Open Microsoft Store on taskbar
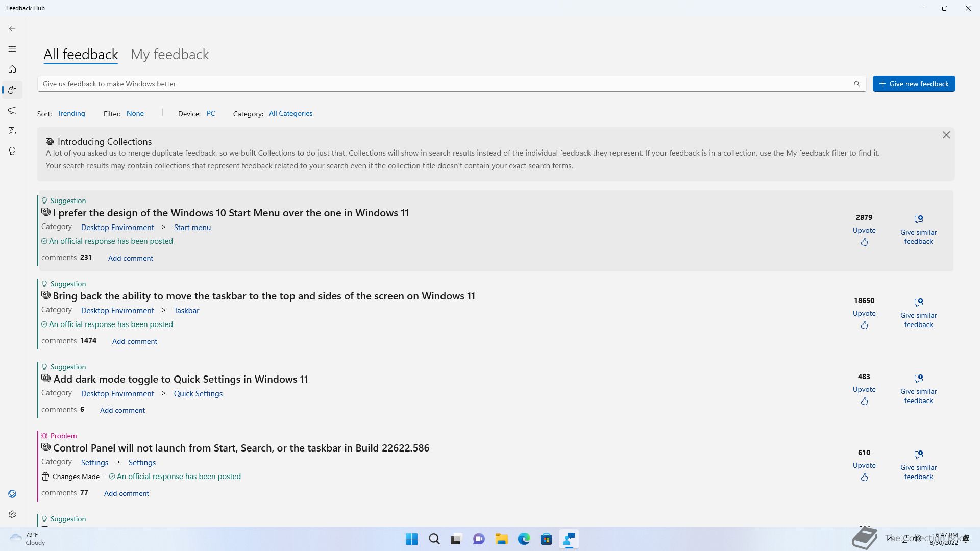The height and width of the screenshot is (551, 980). [x=546, y=539]
